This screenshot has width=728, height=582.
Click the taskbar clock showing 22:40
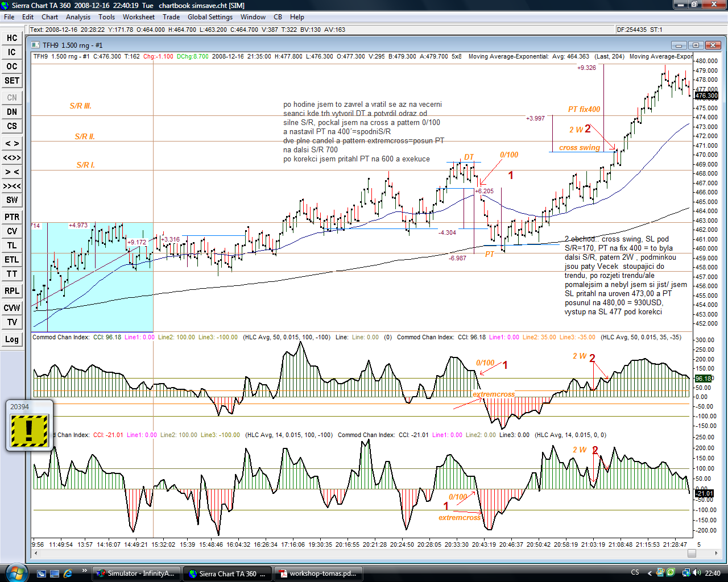[713, 573]
